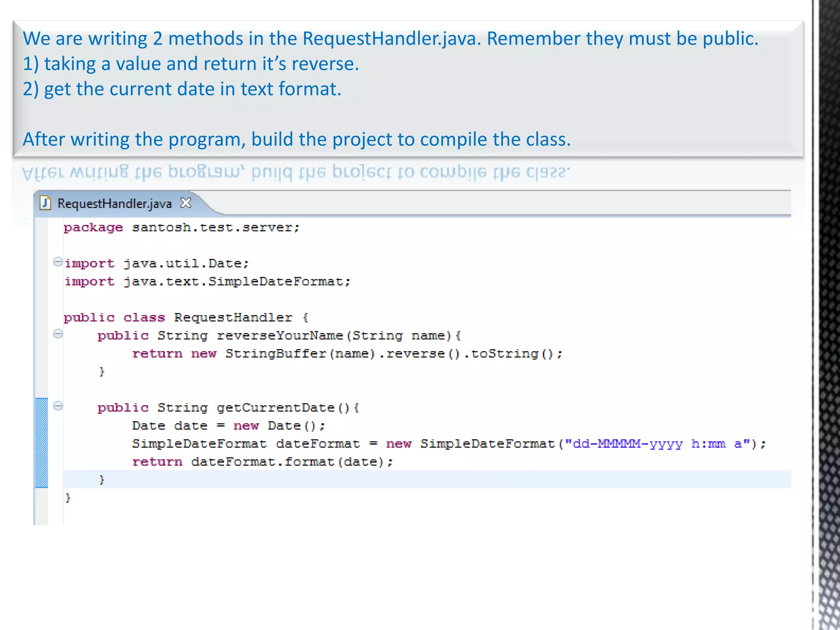Viewport: 840px width, 630px height.
Task: Click the Date date = new Date() line
Action: tap(228, 426)
